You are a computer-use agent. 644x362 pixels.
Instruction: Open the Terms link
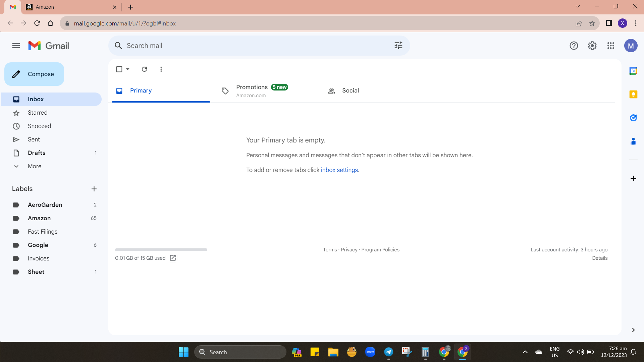(x=330, y=250)
